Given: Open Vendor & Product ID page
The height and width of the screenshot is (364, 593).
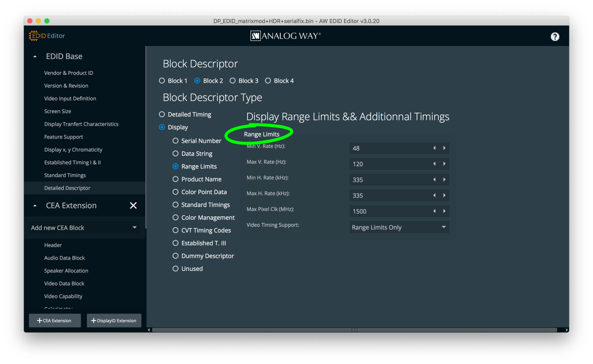Looking at the screenshot, I should (x=68, y=73).
